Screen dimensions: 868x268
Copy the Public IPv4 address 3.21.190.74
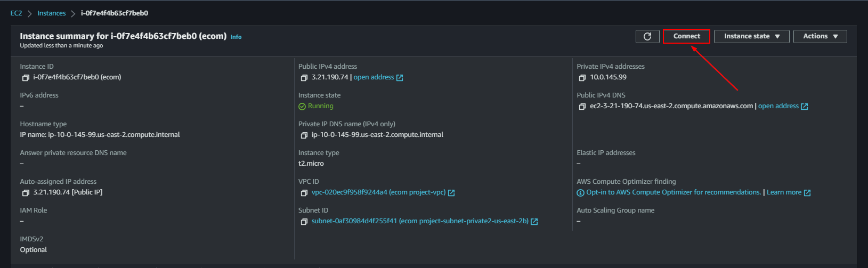tap(304, 78)
